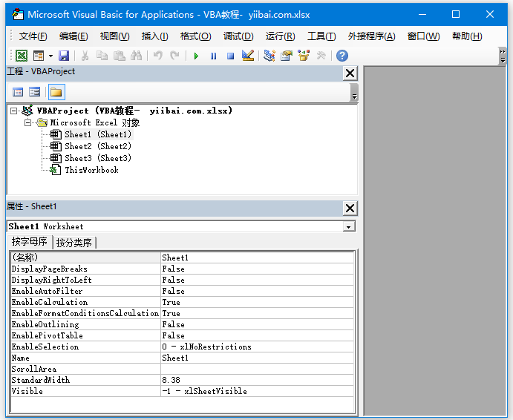Open the 窗口(W) menu
The width and height of the screenshot is (513, 420).
[423, 36]
